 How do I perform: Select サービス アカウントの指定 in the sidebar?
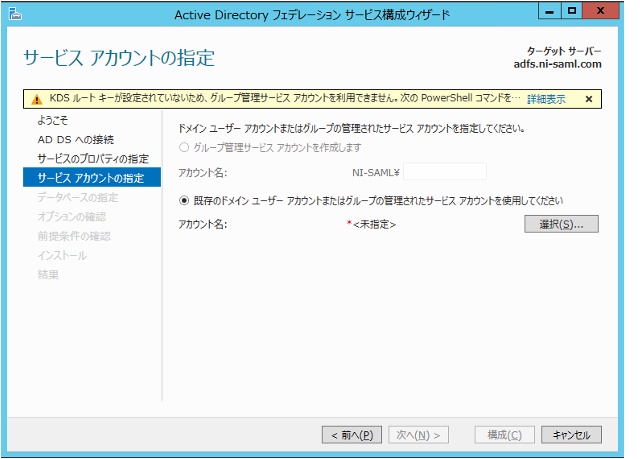point(92,177)
